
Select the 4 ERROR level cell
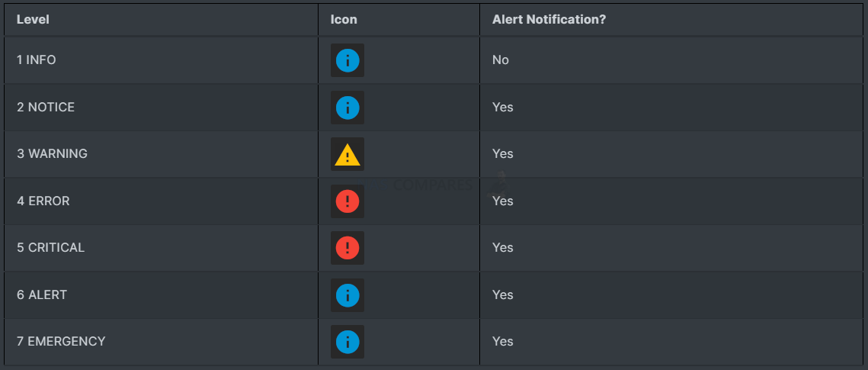(161, 201)
